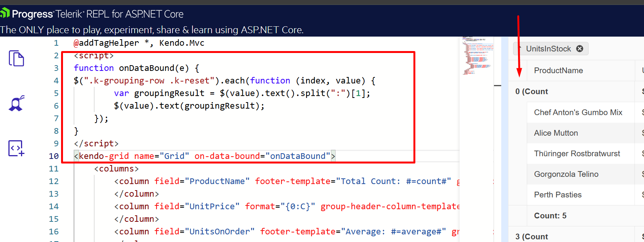Click line number 14 in gutter
Image resolution: width=644 pixels, height=242 pixels.
(54, 206)
